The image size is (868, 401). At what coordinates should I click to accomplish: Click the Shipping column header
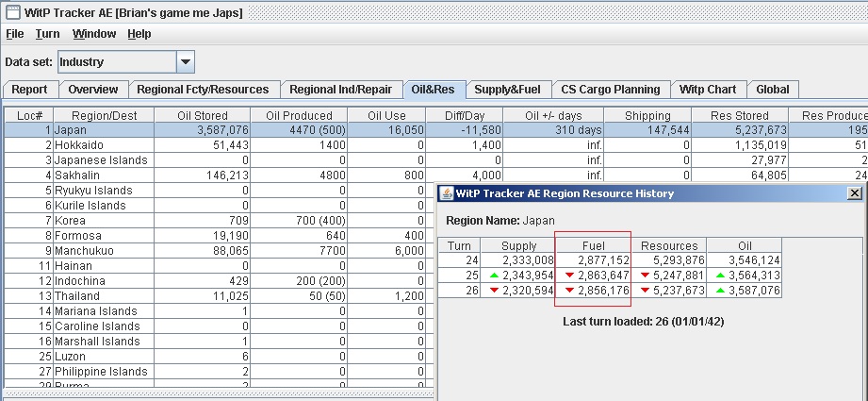click(x=647, y=115)
